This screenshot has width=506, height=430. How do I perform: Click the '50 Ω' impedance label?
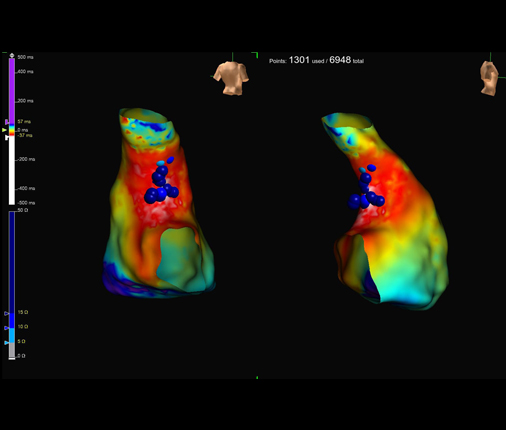[x=23, y=210]
